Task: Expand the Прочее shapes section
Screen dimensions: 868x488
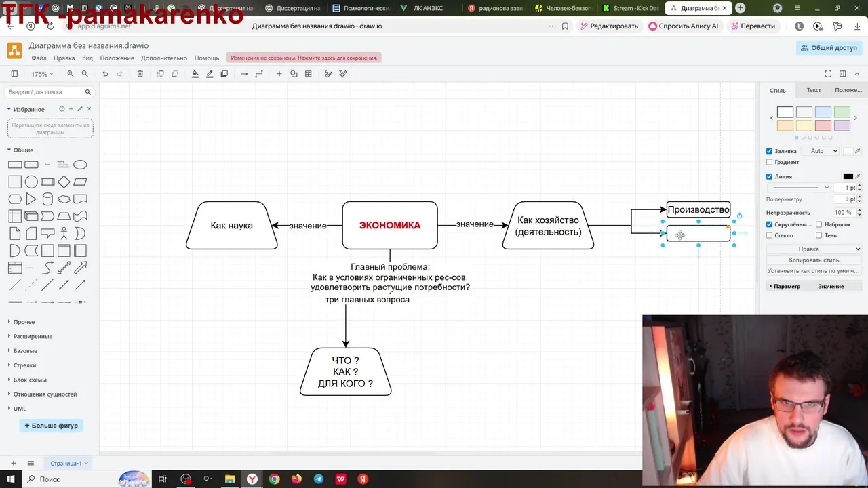Action: point(21,322)
